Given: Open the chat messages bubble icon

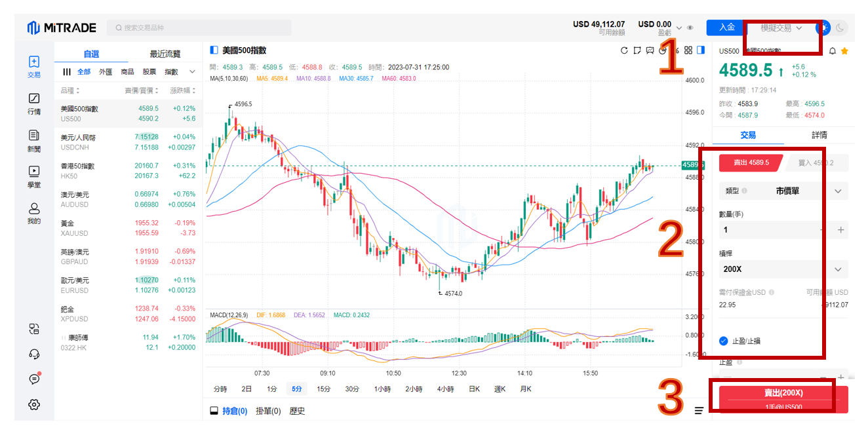Looking at the screenshot, I should (x=34, y=379).
